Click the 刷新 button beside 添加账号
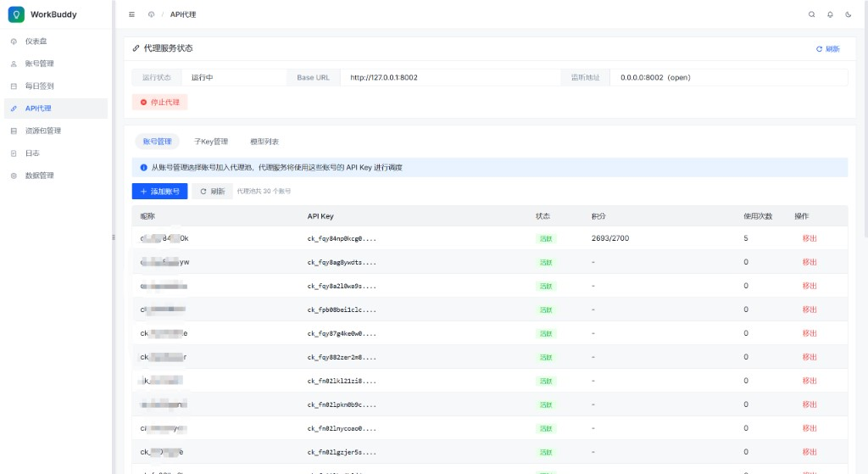 coord(213,191)
